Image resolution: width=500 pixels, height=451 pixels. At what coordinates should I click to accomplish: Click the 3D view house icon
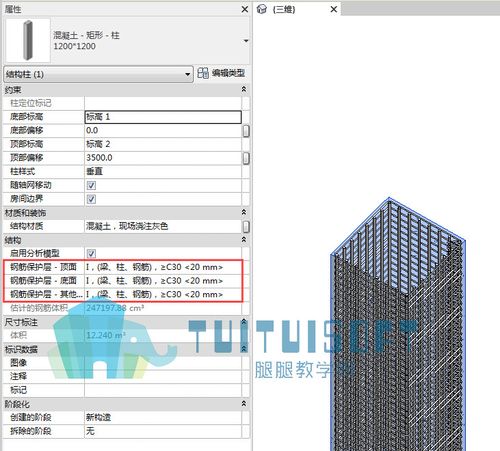tap(262, 9)
